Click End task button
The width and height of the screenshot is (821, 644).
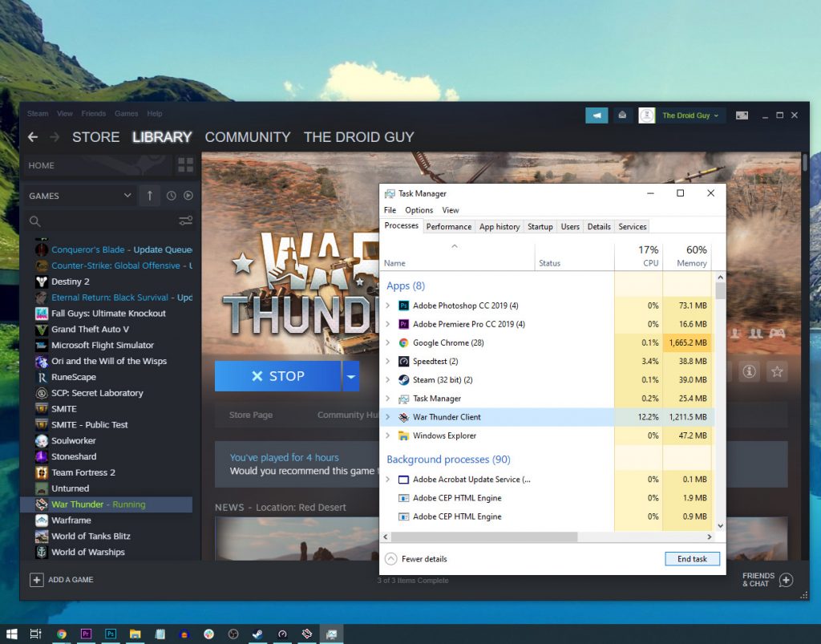click(x=692, y=559)
